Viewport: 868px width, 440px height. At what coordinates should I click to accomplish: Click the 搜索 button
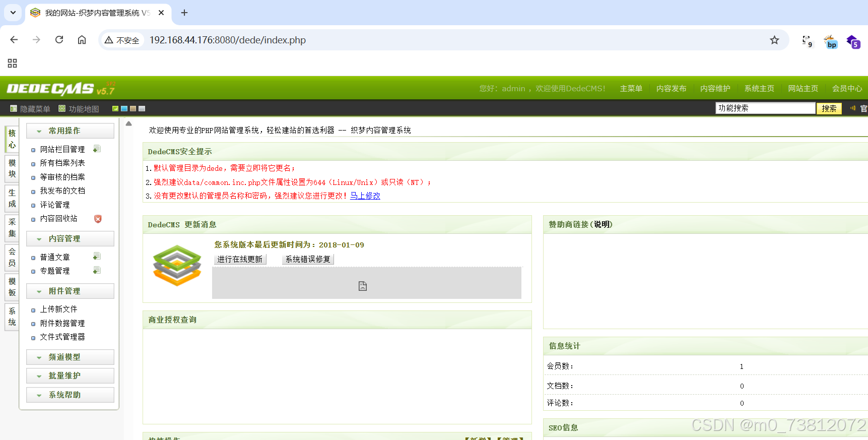(829, 108)
